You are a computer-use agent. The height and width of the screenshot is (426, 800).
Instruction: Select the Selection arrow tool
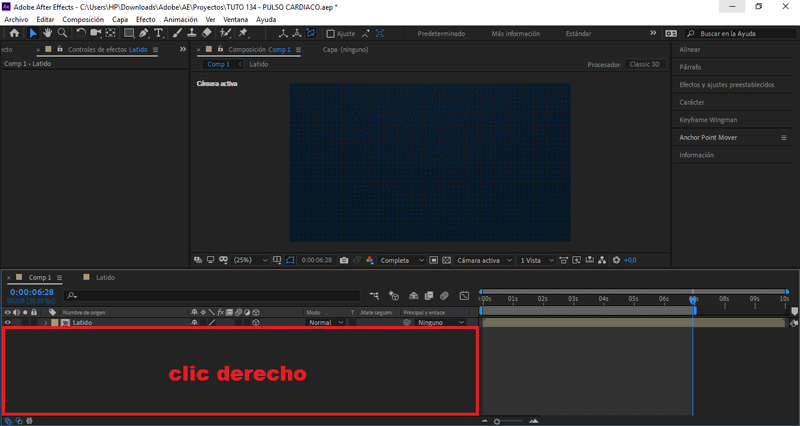point(33,33)
